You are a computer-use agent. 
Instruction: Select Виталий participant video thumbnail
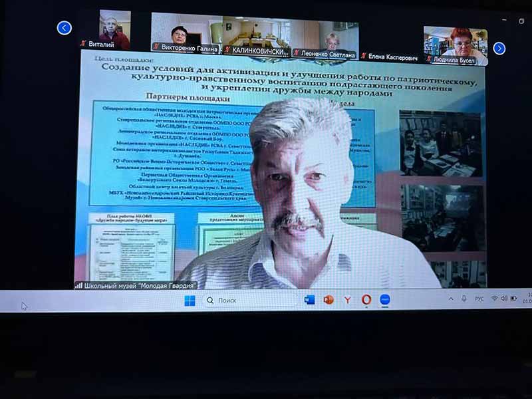(x=114, y=29)
